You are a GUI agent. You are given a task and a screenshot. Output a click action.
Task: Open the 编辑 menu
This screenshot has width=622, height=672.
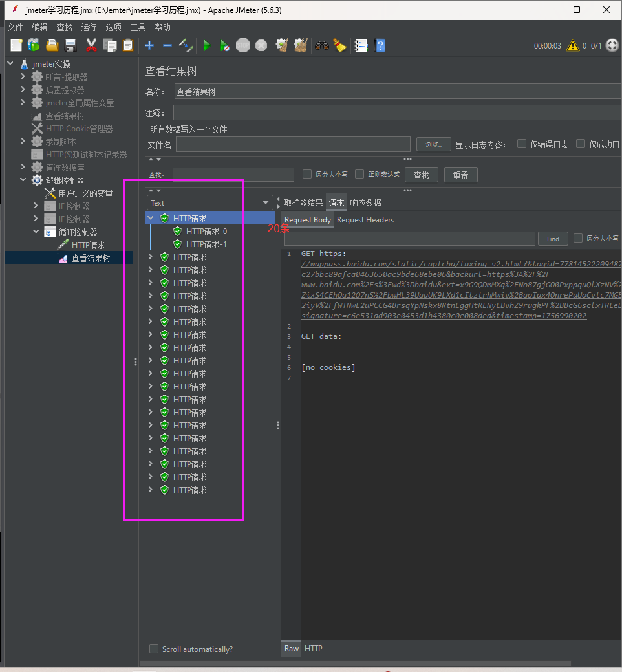pos(39,27)
